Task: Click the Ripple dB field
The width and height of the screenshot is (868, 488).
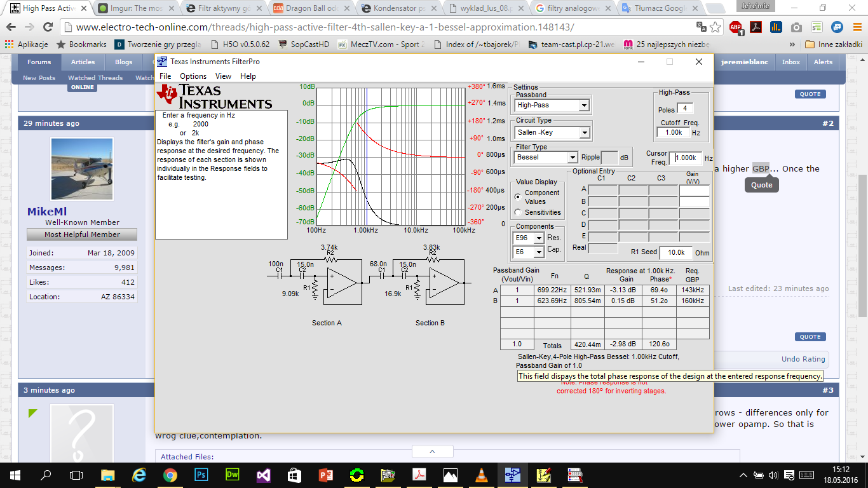Action: (x=609, y=157)
